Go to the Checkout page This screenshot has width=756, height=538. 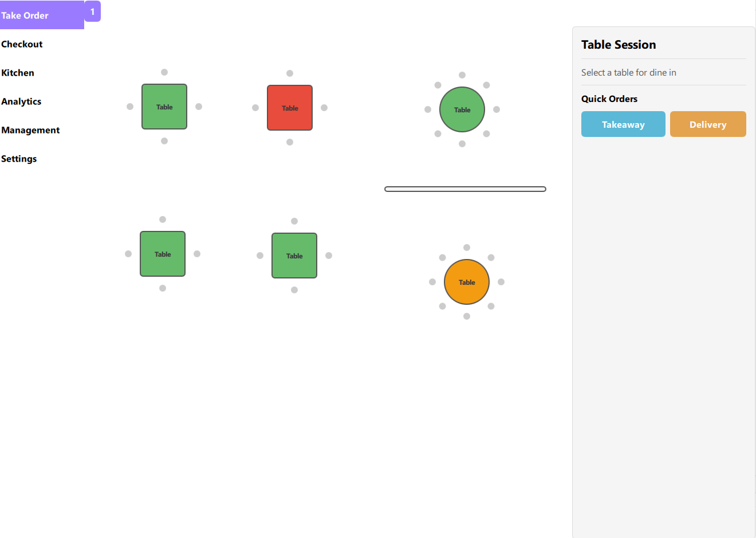click(22, 44)
